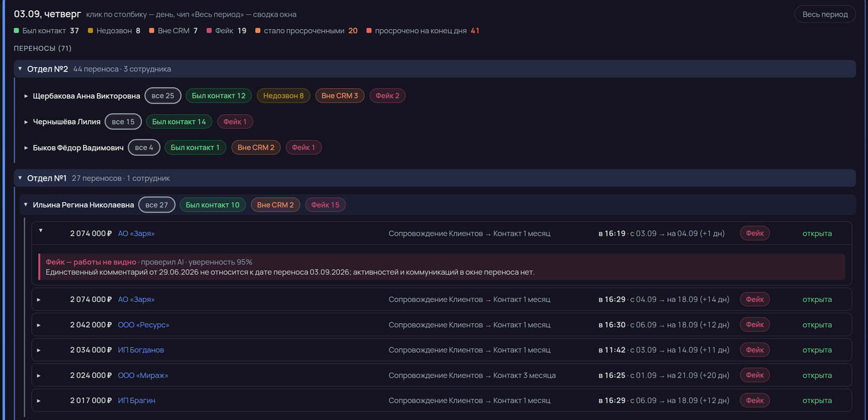868x420 pixels.
Task: Collapse the Отдел №2 section
Action: (x=20, y=69)
